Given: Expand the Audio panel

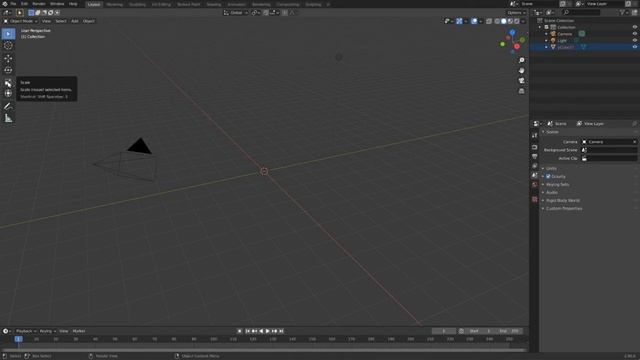Looking at the screenshot, I should tap(551, 192).
